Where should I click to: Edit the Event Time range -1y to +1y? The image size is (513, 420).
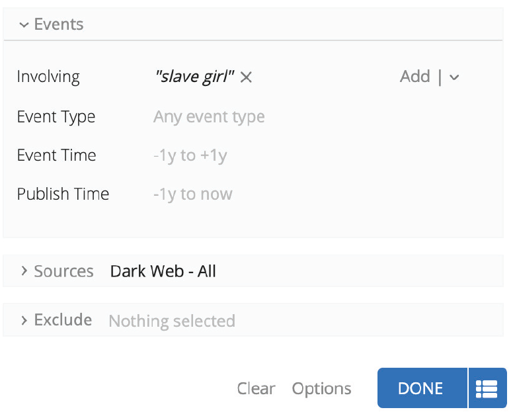[x=190, y=155]
